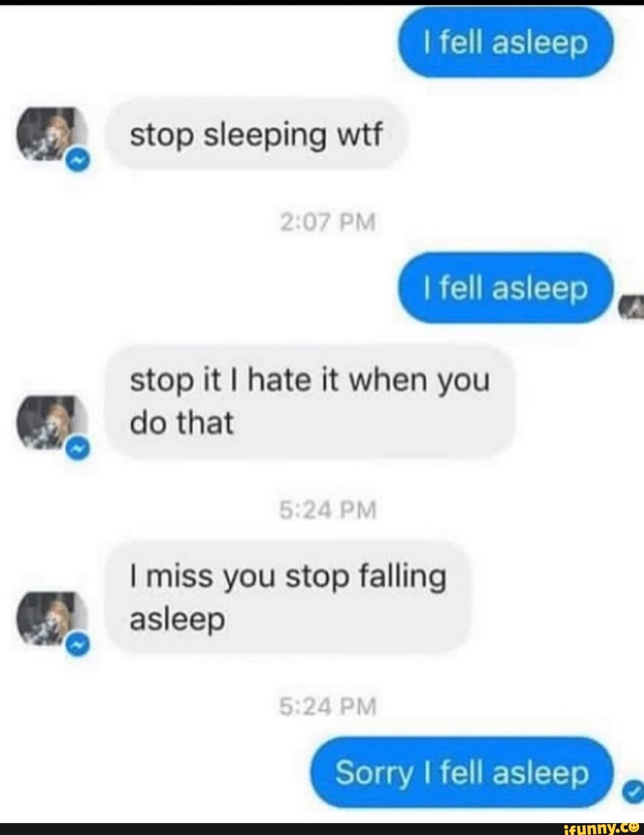Click 'do that' text in grey bubble
Screen dimensions: 644x835
tap(182, 423)
